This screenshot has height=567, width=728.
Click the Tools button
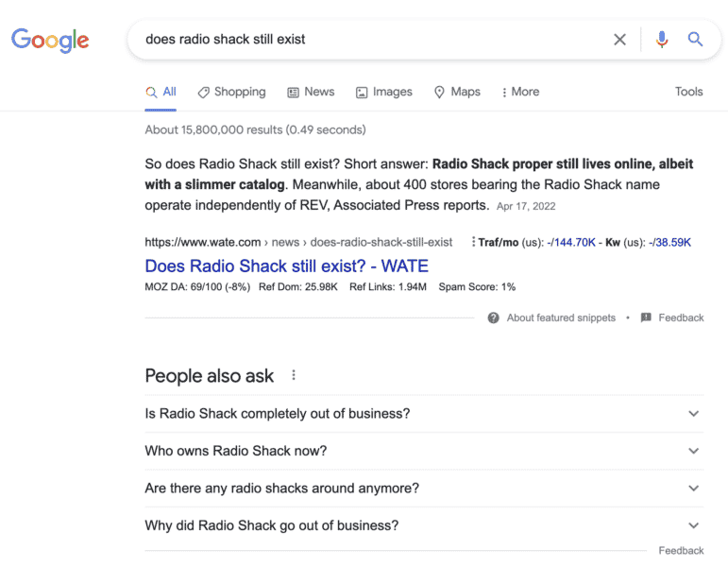point(688,92)
